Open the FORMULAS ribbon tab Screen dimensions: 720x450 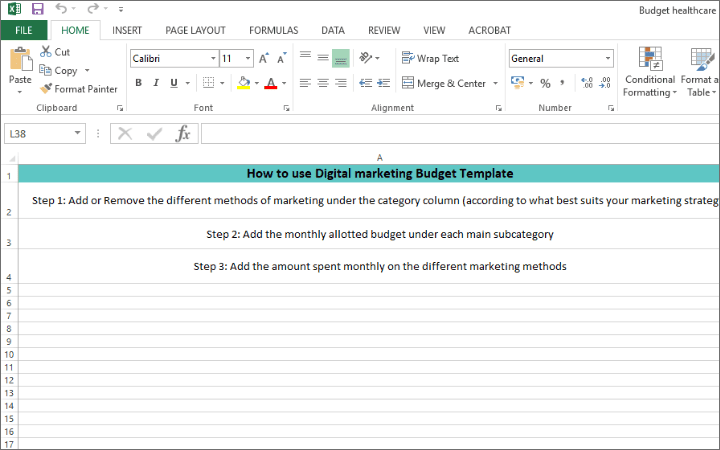pyautogui.click(x=273, y=31)
